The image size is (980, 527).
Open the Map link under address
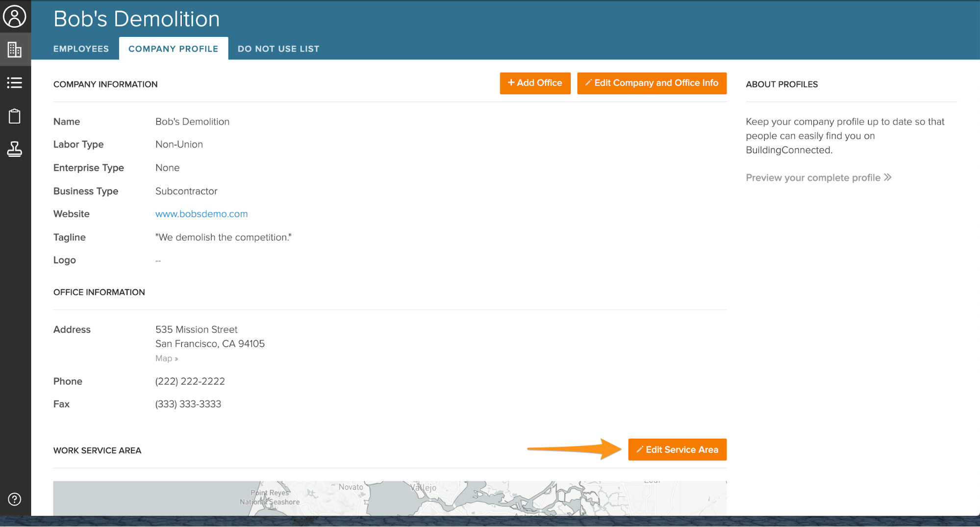166,358
